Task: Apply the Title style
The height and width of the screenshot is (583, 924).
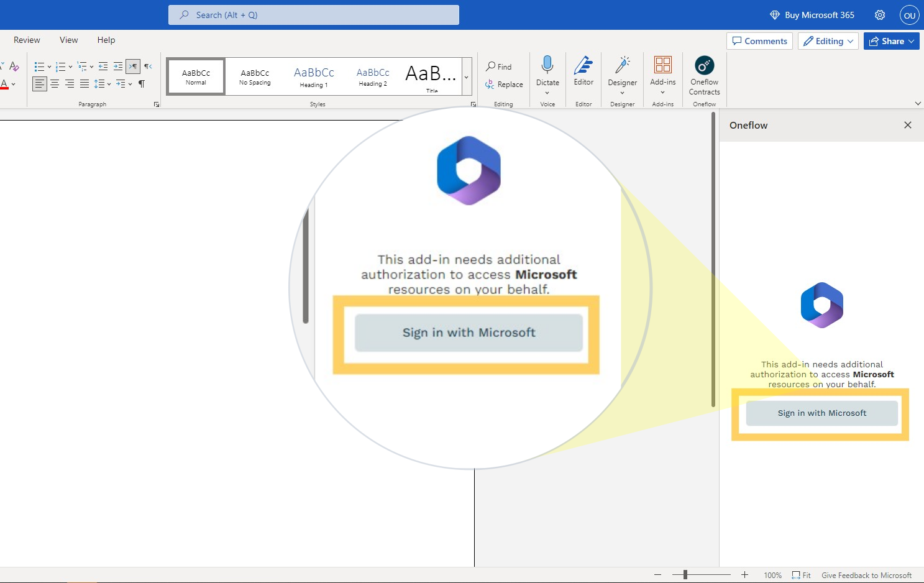Action: coord(432,76)
